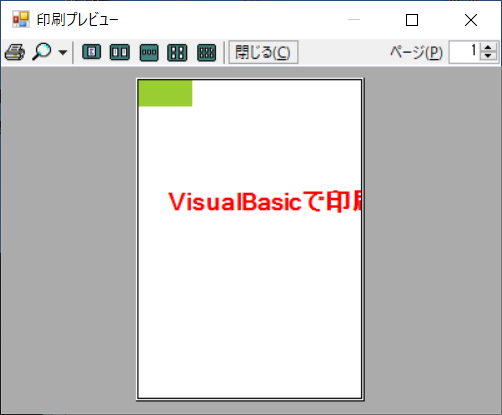Switch to two-page layout view
This screenshot has width=502, height=415.
pos(120,52)
